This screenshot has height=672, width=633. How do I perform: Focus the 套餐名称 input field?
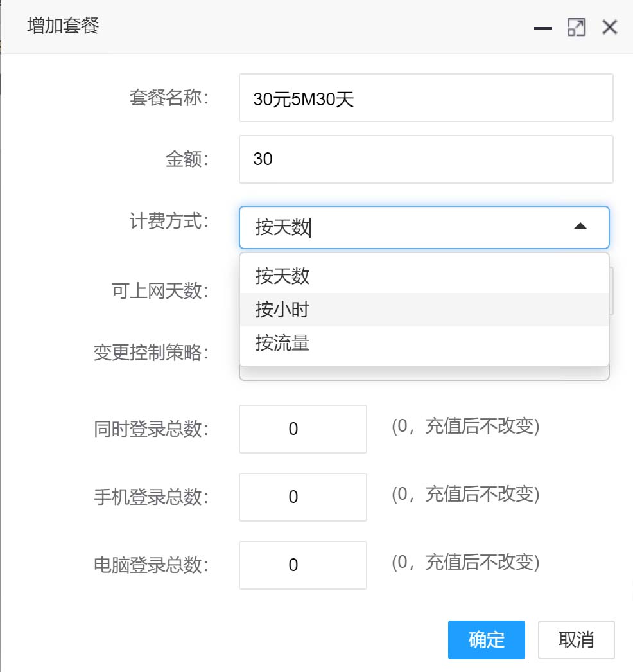point(426,98)
